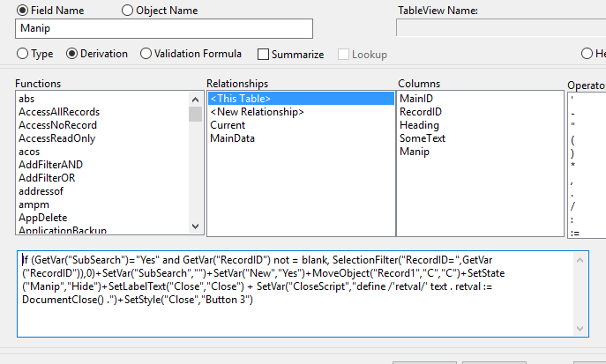Click into the Manip field name box
Viewport: 606px width, 364px height.
click(x=164, y=28)
